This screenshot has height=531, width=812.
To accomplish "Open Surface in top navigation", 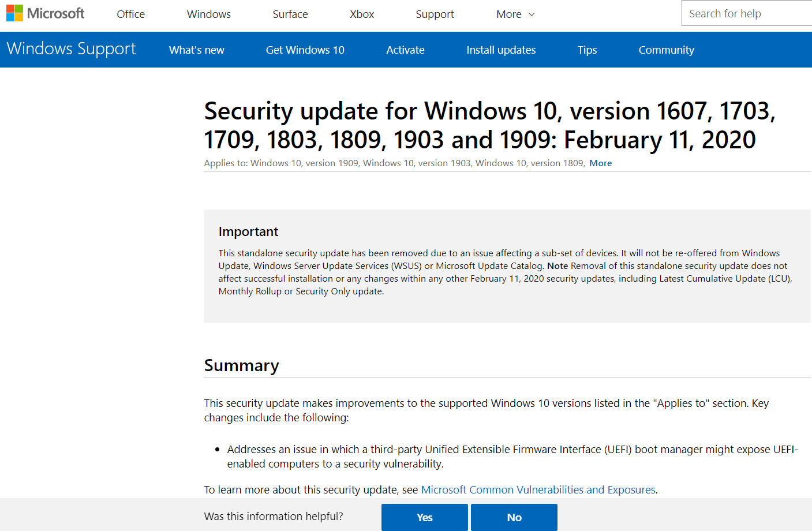I will click(x=290, y=14).
